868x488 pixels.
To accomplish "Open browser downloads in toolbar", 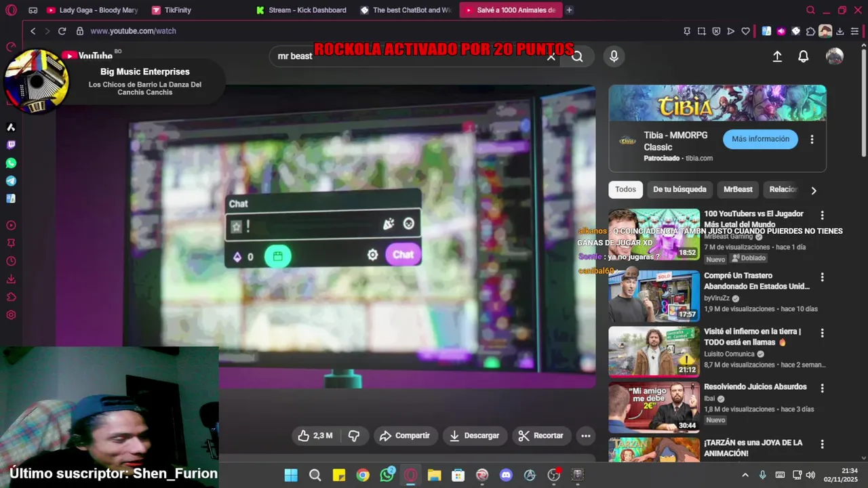I will [x=840, y=31].
